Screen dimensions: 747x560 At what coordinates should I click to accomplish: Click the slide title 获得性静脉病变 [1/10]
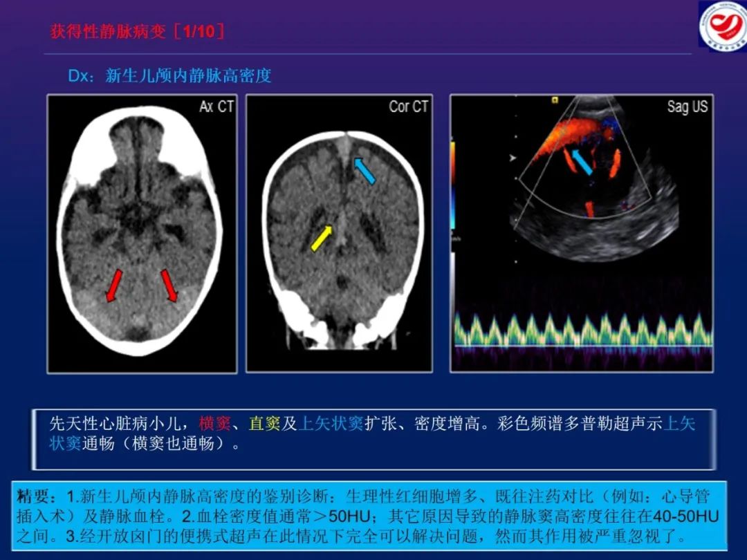click(x=138, y=31)
